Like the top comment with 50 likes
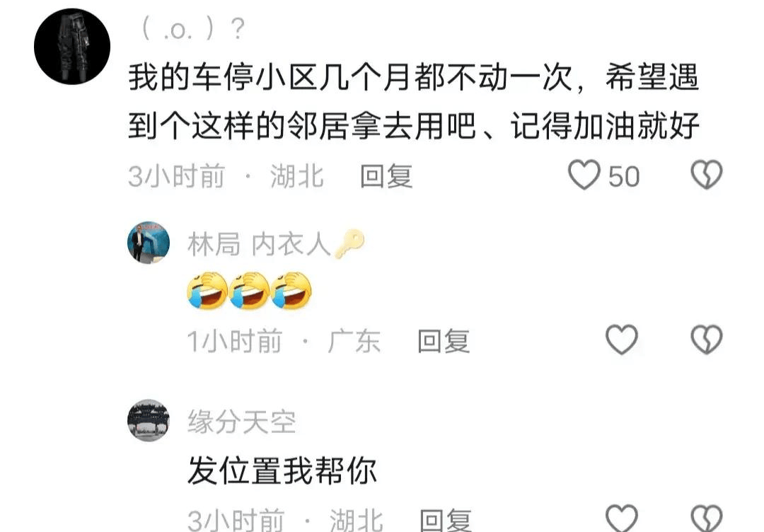 [584, 175]
